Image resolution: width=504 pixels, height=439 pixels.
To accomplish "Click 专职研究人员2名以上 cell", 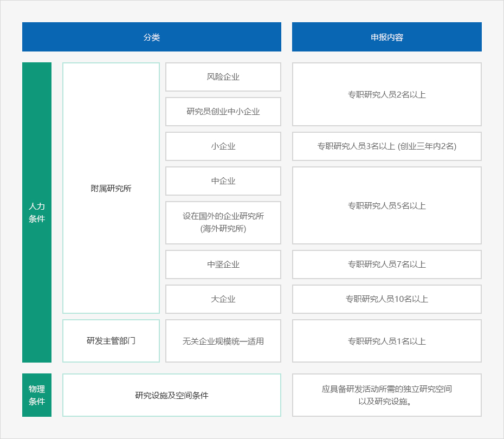I will point(387,94).
